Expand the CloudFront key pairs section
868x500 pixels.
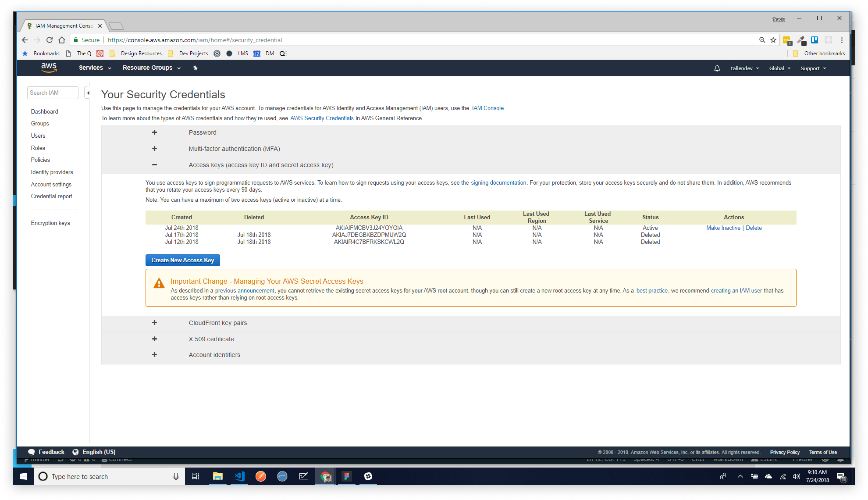154,323
